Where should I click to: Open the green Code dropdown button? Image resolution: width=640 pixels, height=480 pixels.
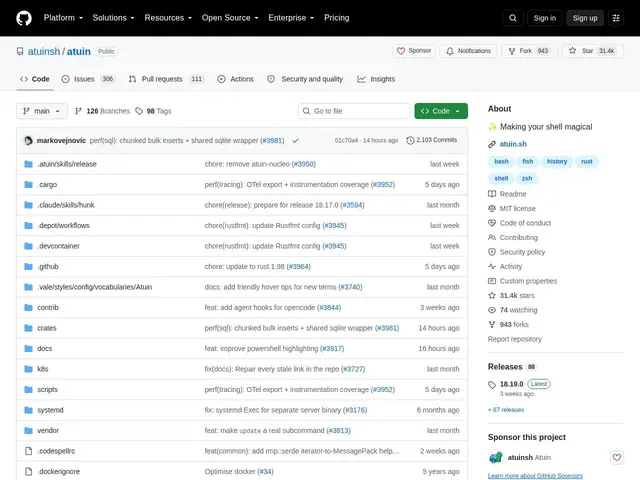441,111
